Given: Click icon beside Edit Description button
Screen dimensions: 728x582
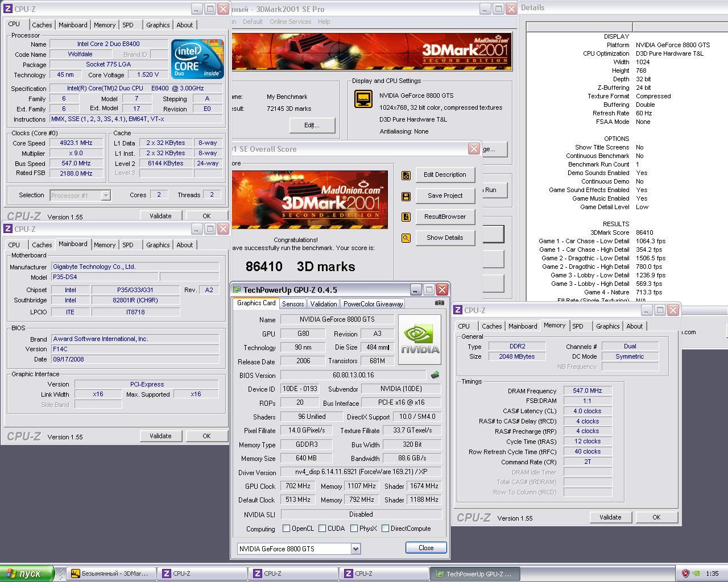Looking at the screenshot, I should point(406,175).
